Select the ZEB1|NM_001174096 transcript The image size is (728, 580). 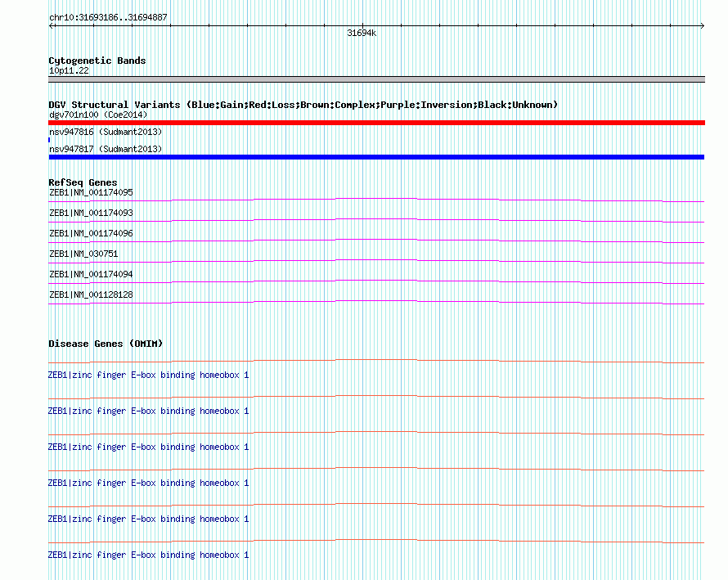[91, 233]
